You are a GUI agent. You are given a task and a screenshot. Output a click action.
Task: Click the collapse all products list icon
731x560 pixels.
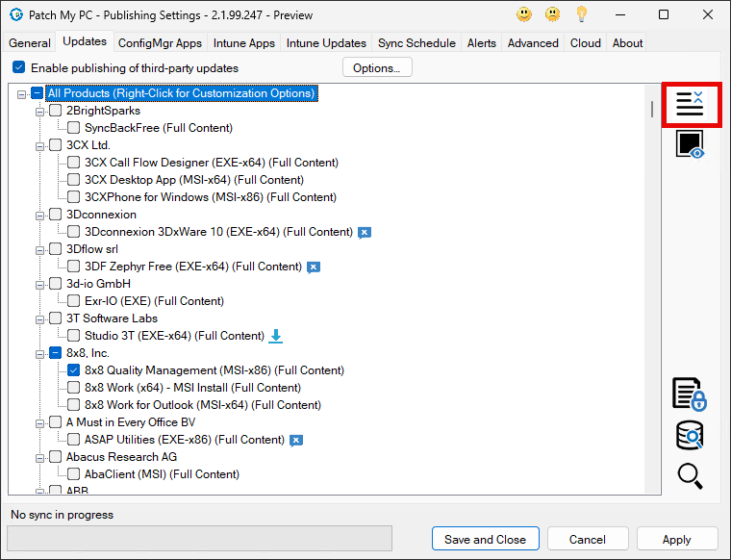point(690,104)
